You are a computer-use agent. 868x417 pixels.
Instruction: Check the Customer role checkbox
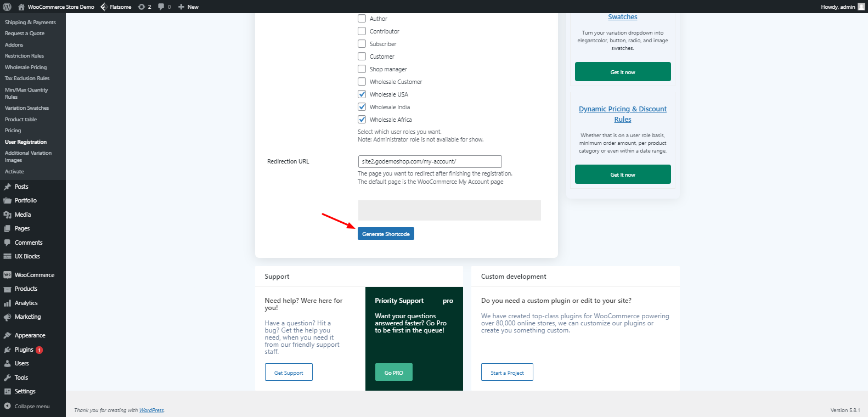click(x=362, y=57)
